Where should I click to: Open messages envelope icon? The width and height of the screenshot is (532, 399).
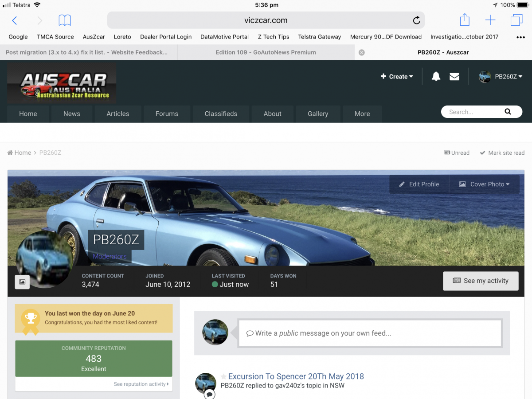tap(454, 77)
